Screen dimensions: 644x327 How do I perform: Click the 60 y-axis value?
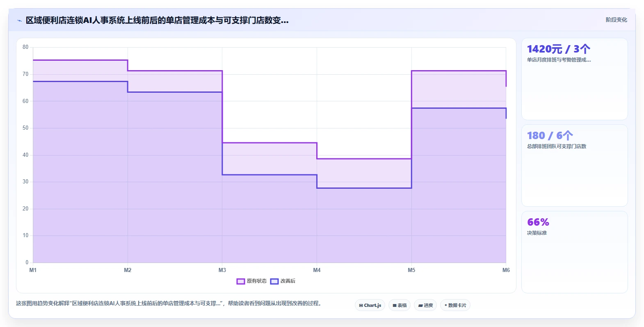coord(25,101)
